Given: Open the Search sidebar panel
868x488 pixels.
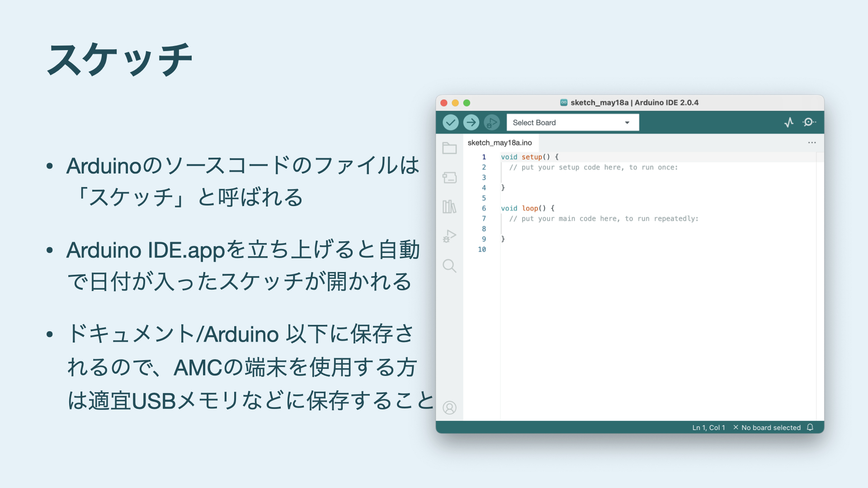Looking at the screenshot, I should click(449, 266).
